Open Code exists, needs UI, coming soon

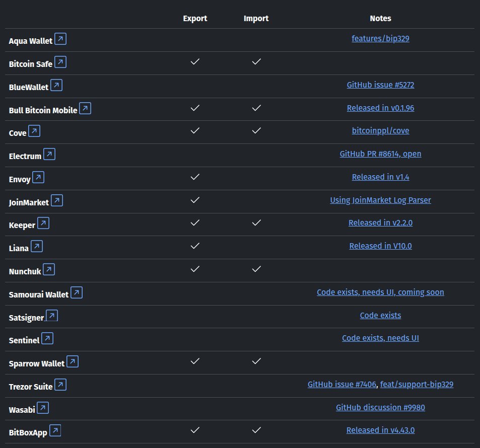pos(380,292)
